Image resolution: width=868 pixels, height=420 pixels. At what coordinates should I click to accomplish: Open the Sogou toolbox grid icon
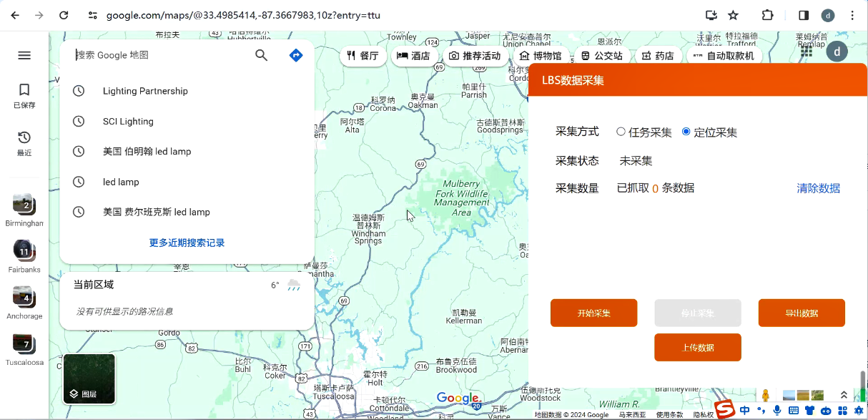(x=843, y=411)
